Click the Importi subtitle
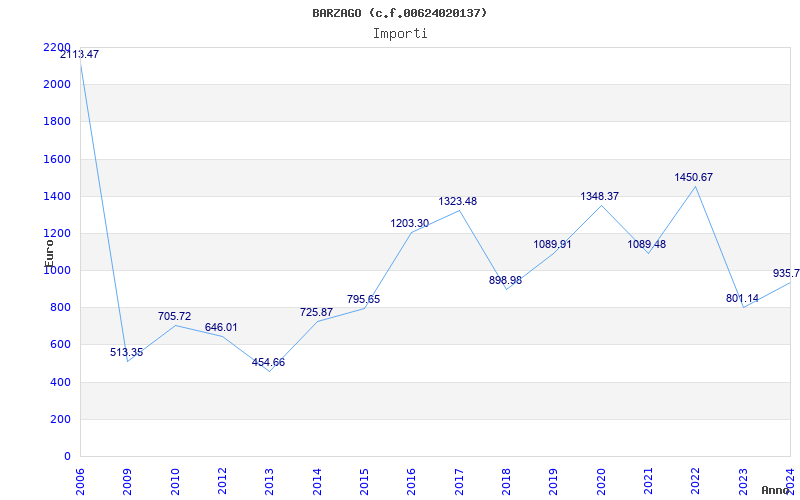The width and height of the screenshot is (800, 500). (400, 34)
